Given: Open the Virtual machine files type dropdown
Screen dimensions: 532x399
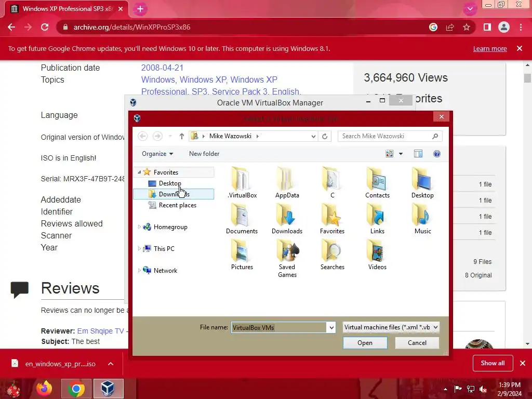Looking at the screenshot, I should coord(391,327).
